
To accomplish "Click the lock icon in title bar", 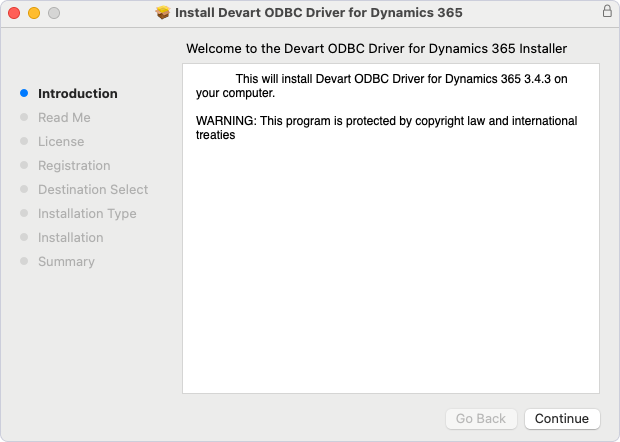I will pyautogui.click(x=607, y=11).
